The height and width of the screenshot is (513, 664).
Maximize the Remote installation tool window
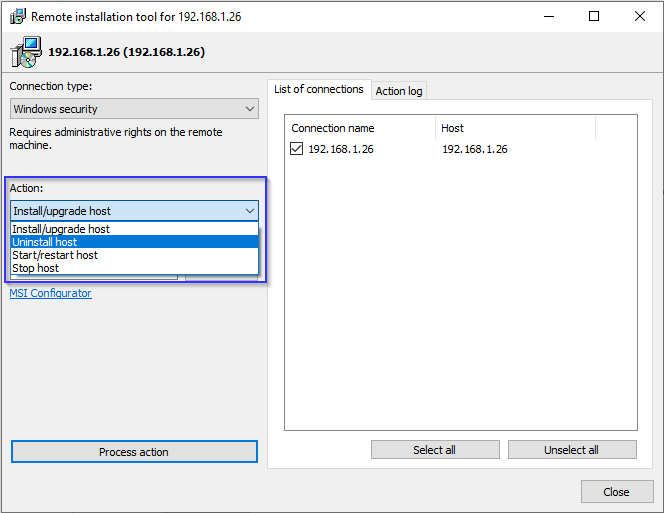point(594,17)
